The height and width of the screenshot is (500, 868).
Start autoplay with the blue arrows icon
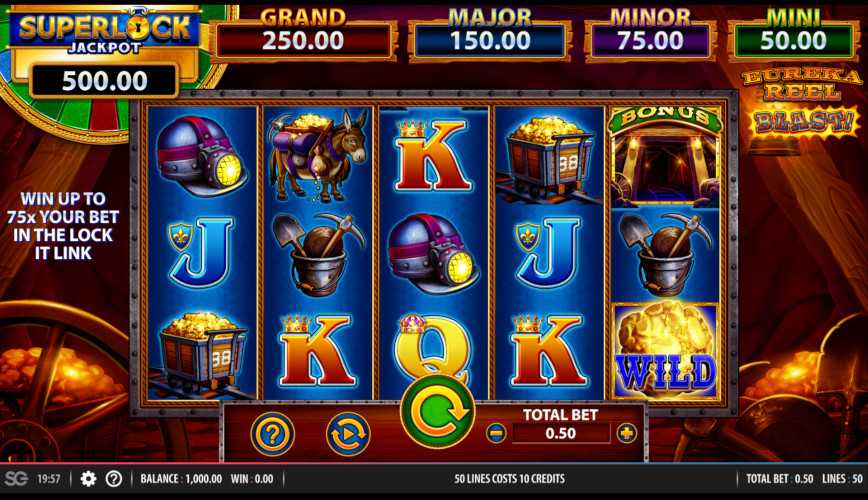coord(348,434)
